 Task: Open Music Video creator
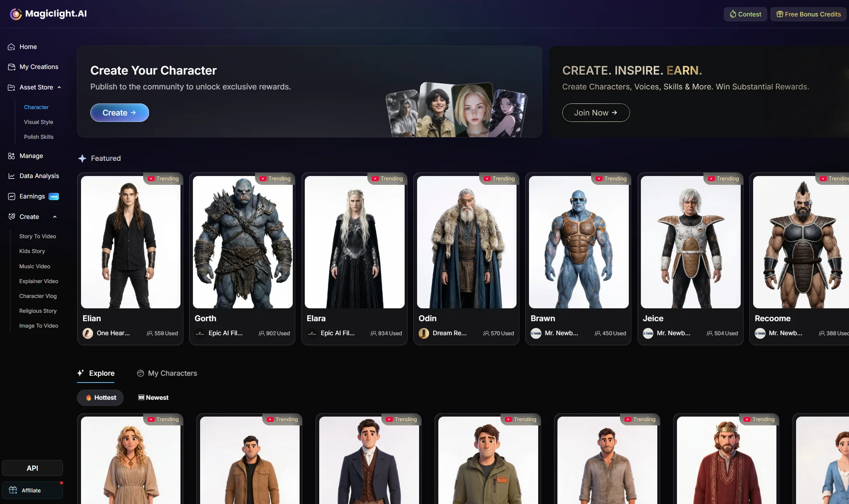click(34, 267)
